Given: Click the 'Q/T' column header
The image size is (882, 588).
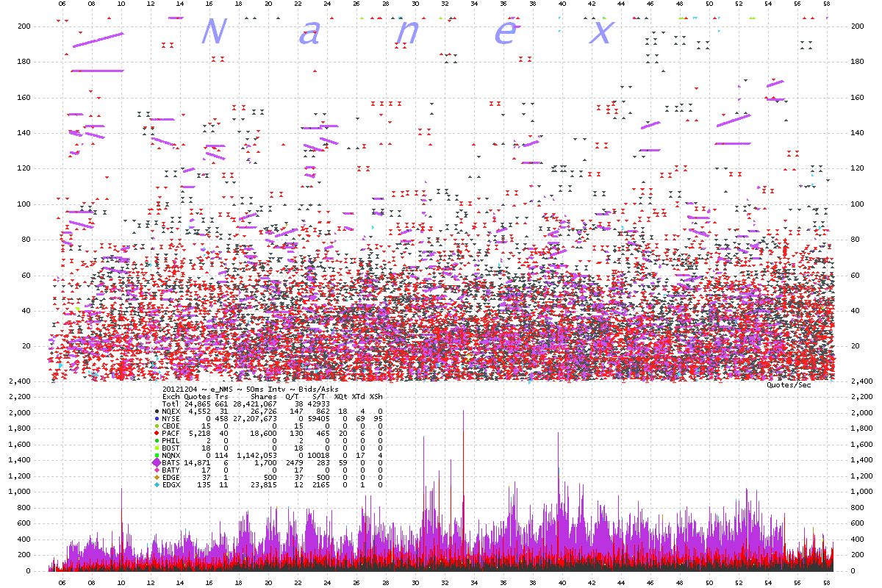Looking at the screenshot, I should 293,397.
